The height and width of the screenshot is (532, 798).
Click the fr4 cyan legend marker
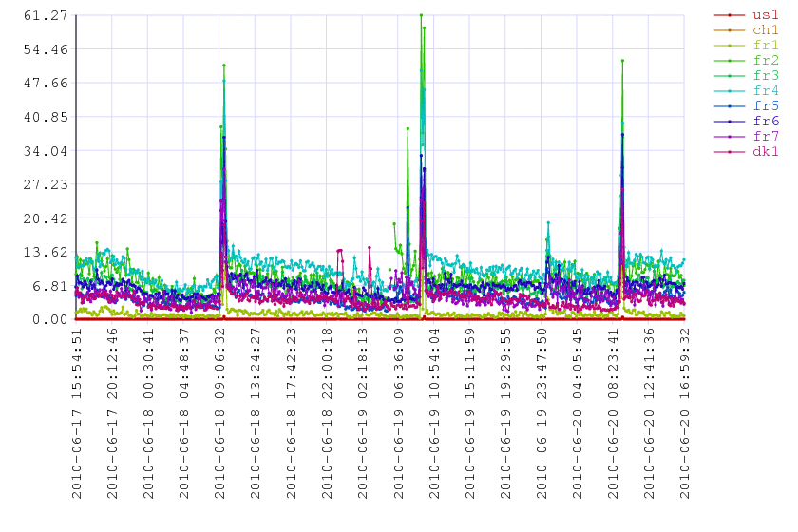(x=730, y=91)
